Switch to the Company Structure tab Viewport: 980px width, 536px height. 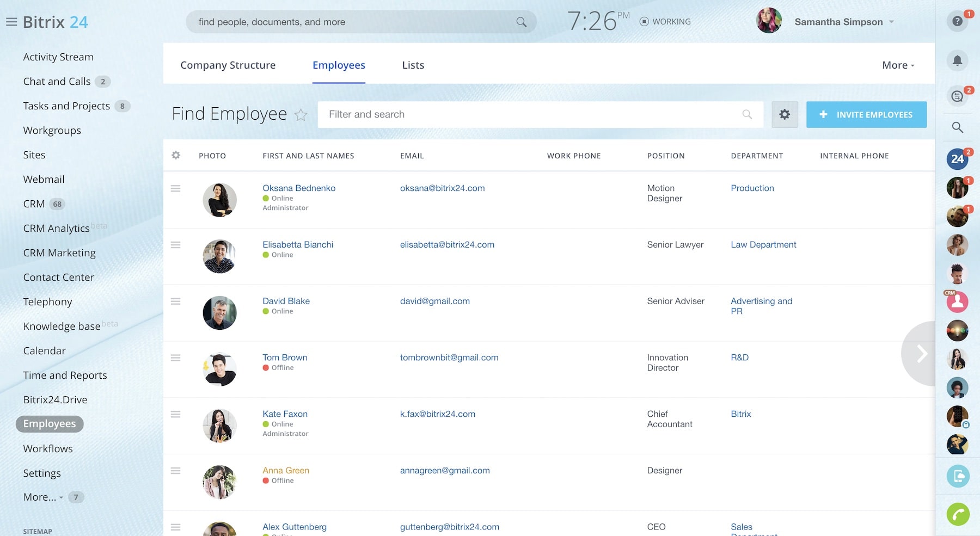coord(228,65)
